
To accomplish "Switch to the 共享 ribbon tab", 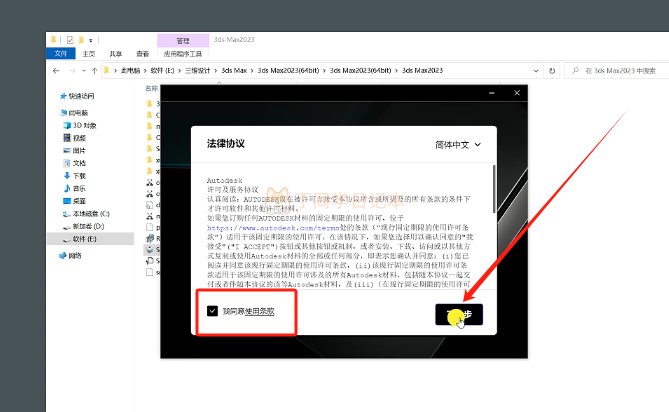I will pyautogui.click(x=116, y=54).
